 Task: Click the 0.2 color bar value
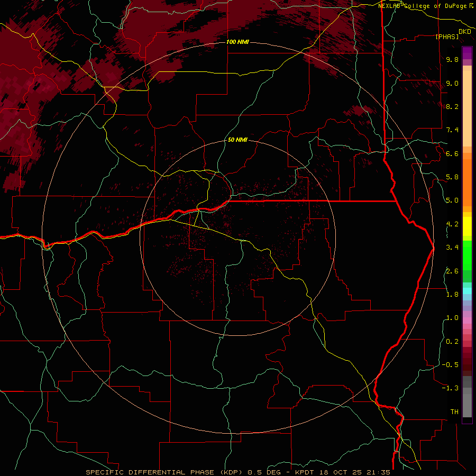(452, 342)
